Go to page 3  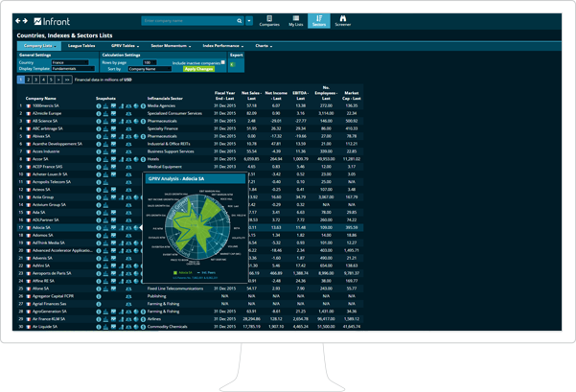tap(36, 80)
